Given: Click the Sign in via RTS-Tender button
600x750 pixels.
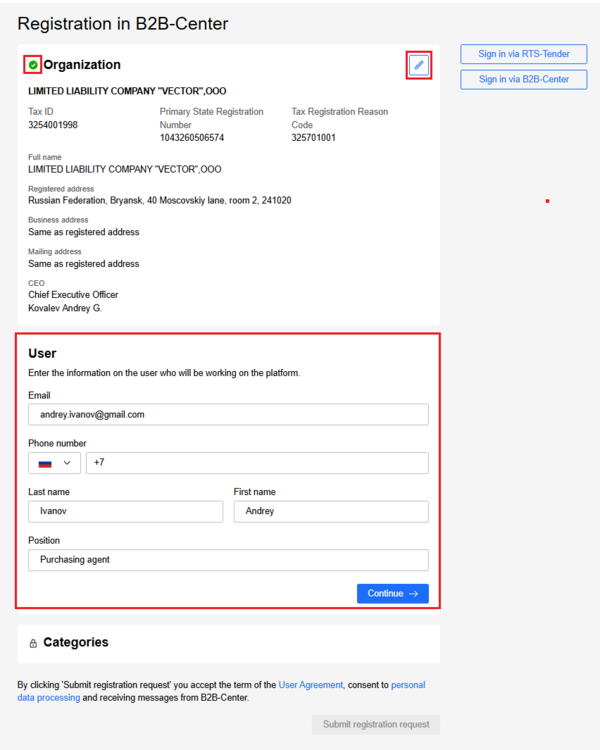Looking at the screenshot, I should (x=524, y=54).
